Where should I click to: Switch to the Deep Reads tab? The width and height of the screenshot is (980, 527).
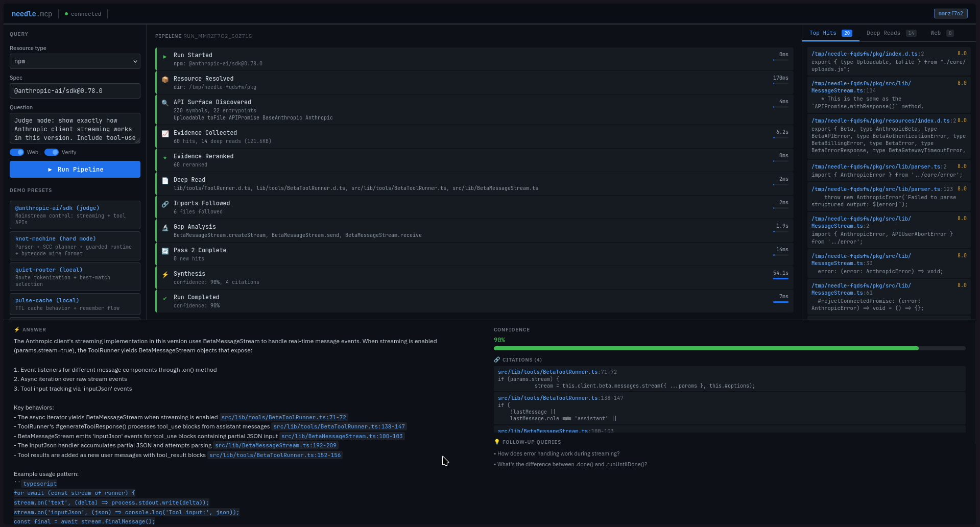click(891, 33)
